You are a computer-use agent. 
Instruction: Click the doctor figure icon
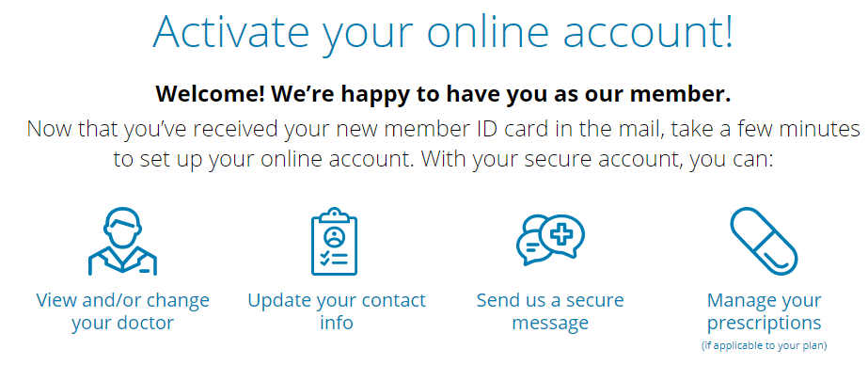point(122,241)
